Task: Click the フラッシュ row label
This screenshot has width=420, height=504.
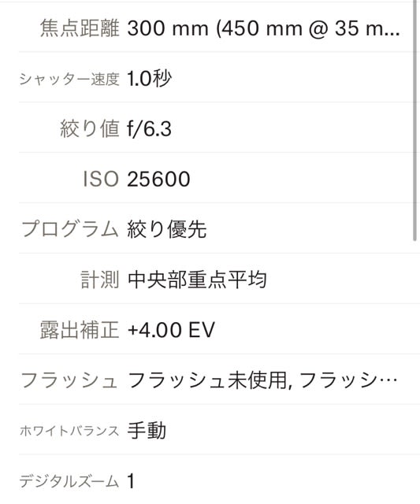Action: [69, 380]
